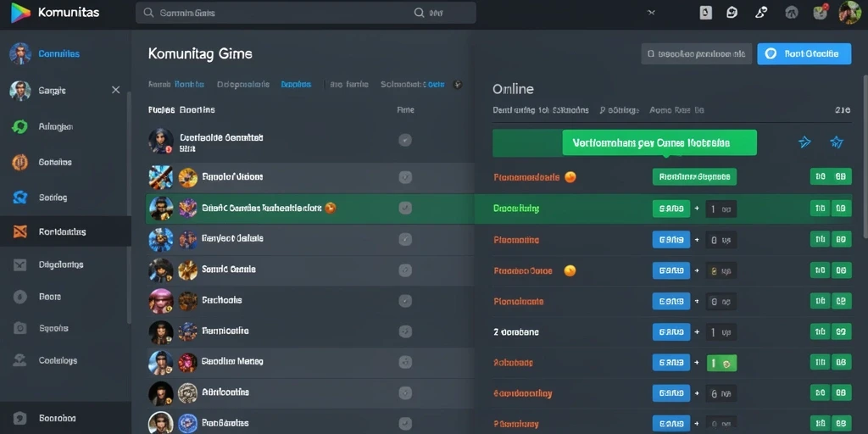Click number field in highlighted green Online row
The width and height of the screenshot is (868, 434).
point(721,209)
